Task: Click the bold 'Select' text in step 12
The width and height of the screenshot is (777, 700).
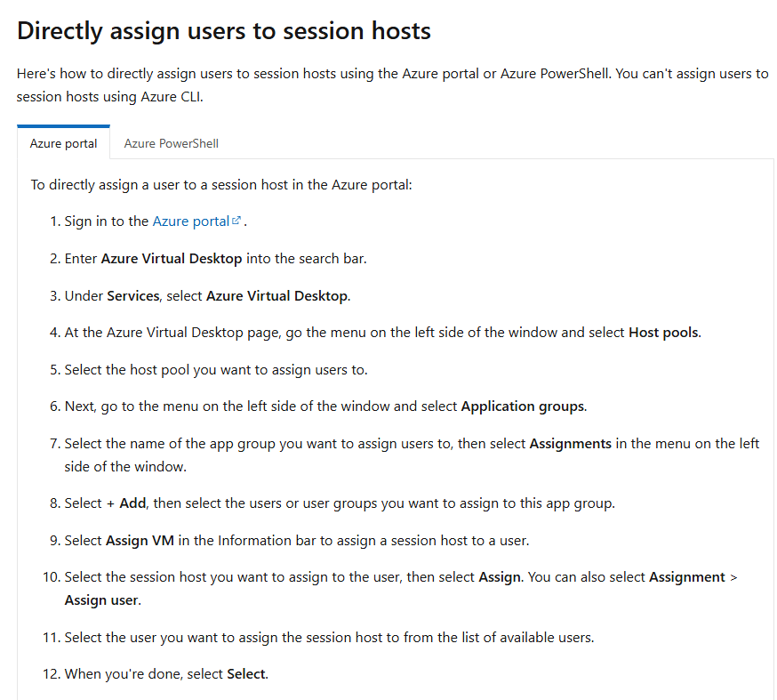Action: click(246, 674)
